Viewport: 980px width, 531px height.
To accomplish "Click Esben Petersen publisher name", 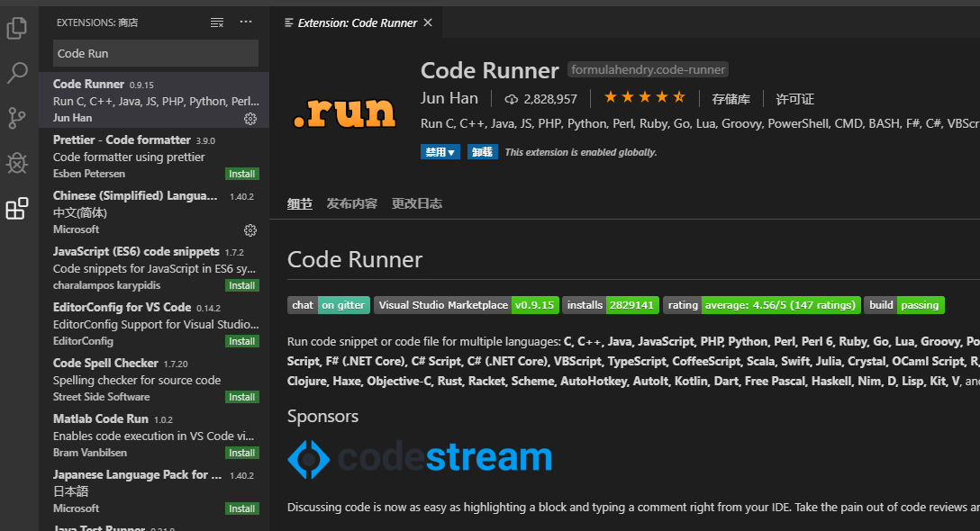I will pos(89,174).
